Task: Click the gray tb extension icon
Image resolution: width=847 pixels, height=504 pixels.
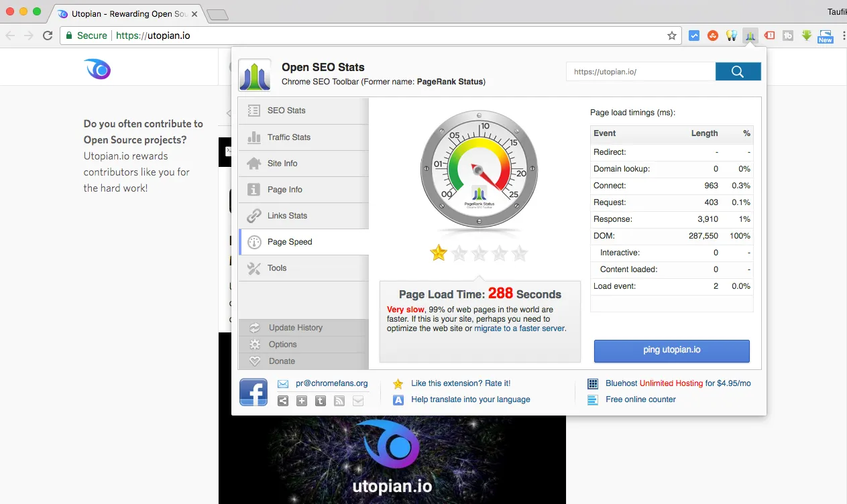Action: 789,36
